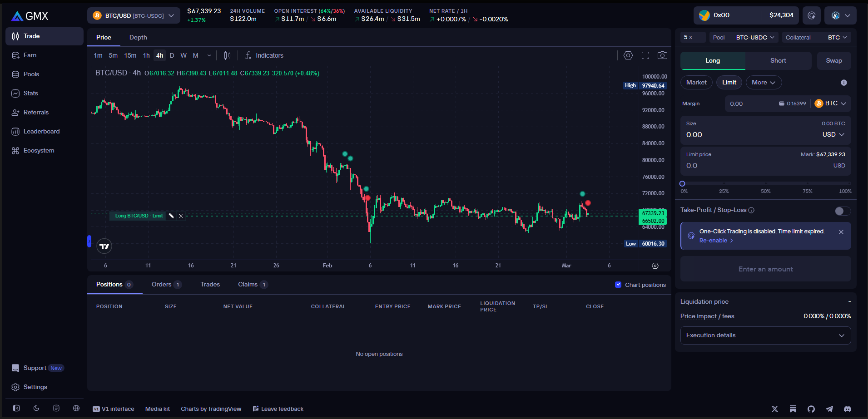Image resolution: width=868 pixels, height=419 pixels.
Task: Open the Orders tab
Action: click(x=166, y=285)
